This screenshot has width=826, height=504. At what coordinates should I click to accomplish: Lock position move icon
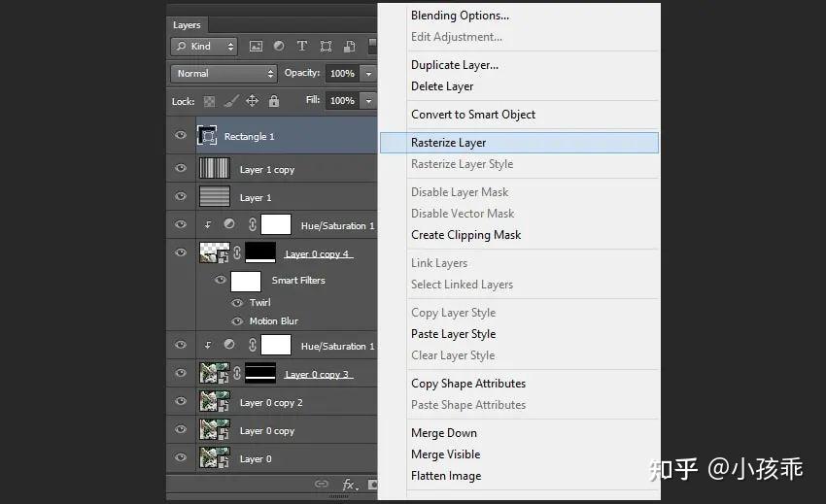253,101
